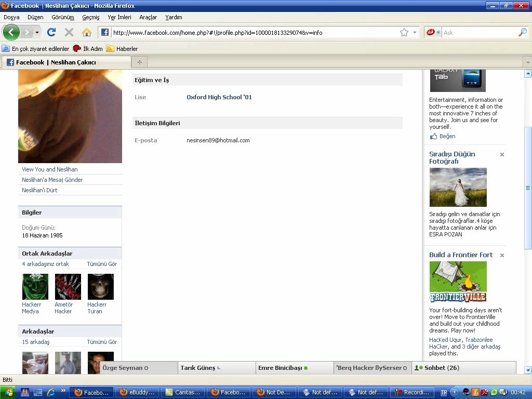Click the TR language indicator

pos(444,392)
